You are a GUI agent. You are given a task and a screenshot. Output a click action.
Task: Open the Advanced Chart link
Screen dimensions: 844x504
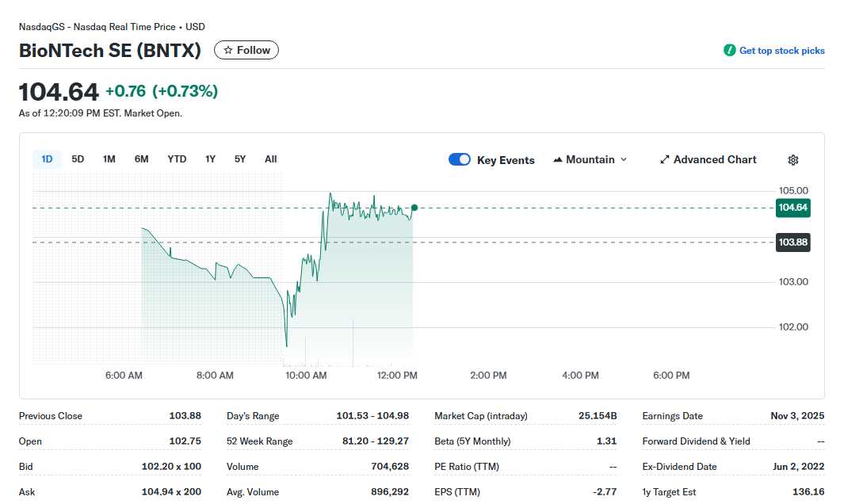pos(715,159)
